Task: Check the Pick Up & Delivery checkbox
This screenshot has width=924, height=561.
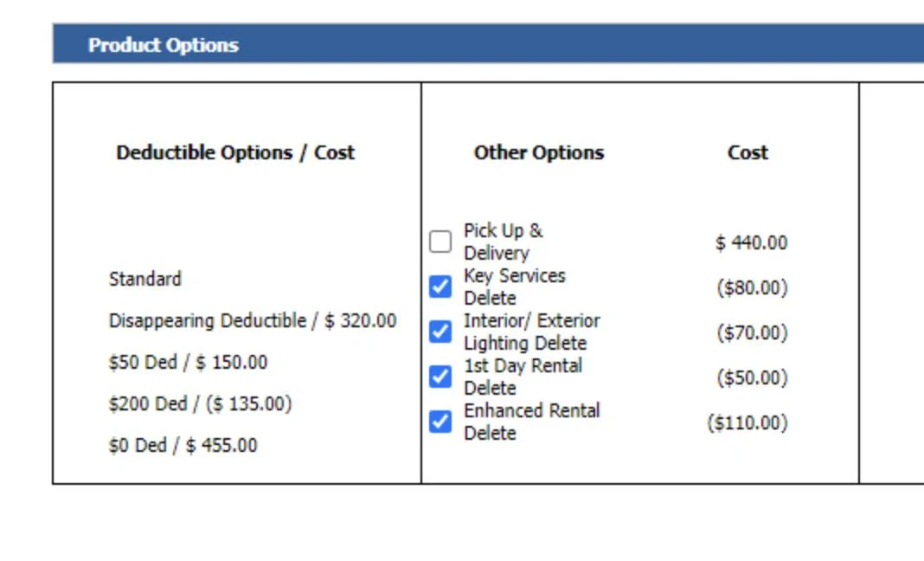Action: [x=440, y=242]
